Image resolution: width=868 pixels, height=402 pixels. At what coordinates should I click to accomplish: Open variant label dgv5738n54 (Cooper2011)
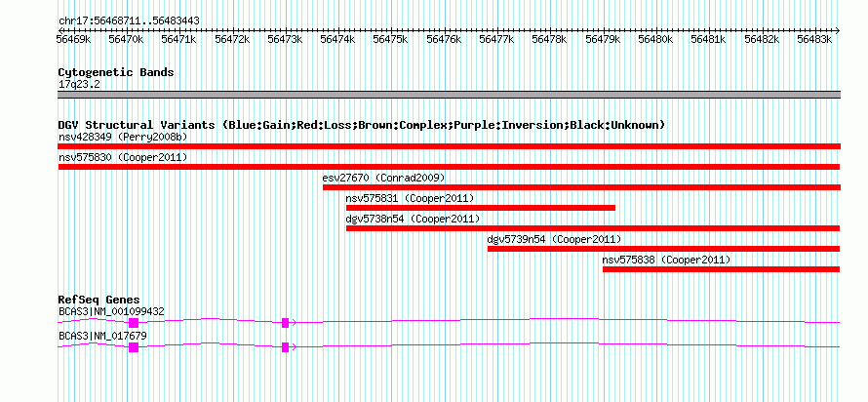(x=413, y=219)
